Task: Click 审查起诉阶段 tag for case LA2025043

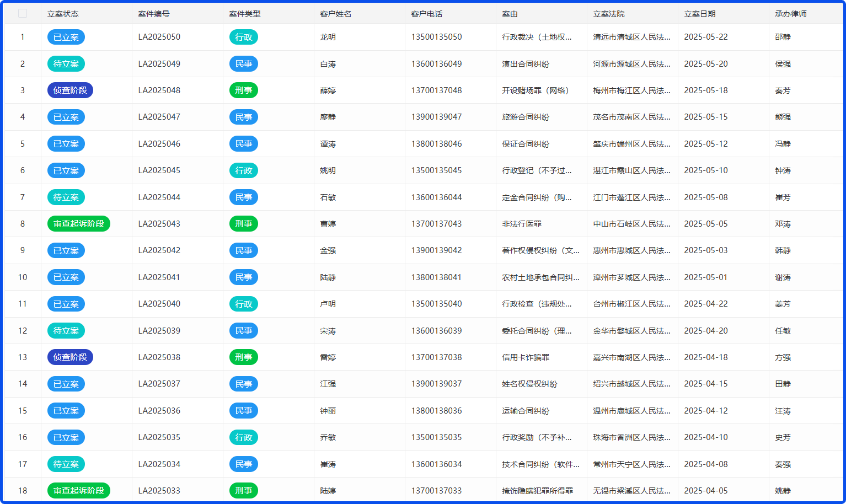Action: click(x=79, y=224)
